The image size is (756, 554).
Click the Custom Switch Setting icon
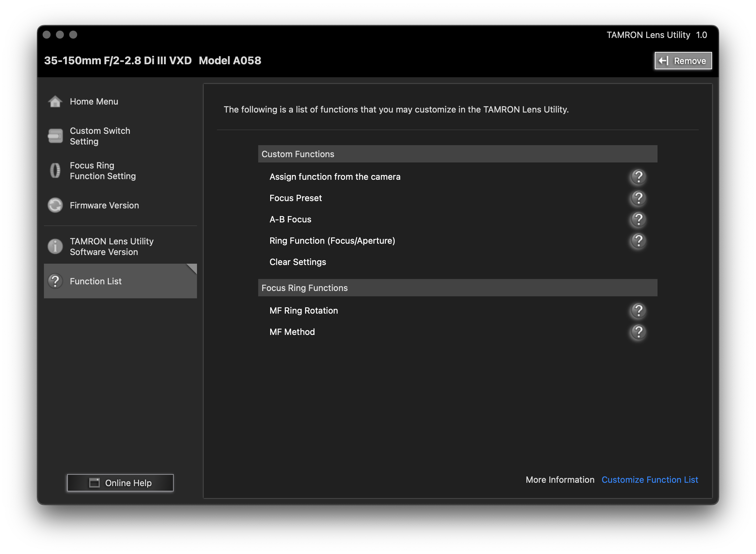pos(55,136)
